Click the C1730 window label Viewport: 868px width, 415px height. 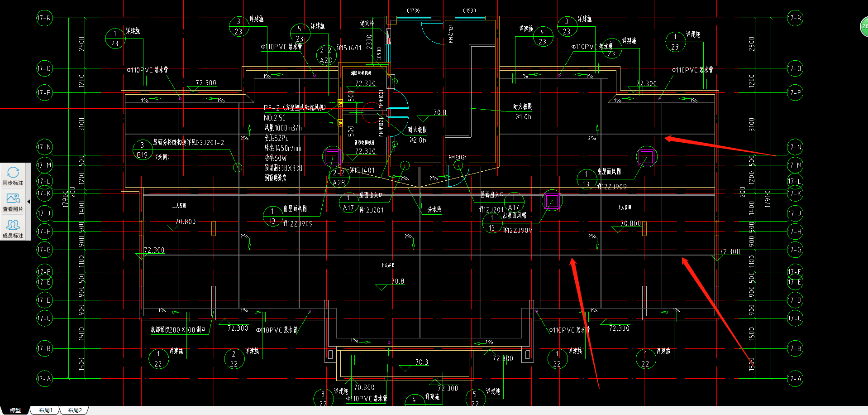[x=413, y=10]
